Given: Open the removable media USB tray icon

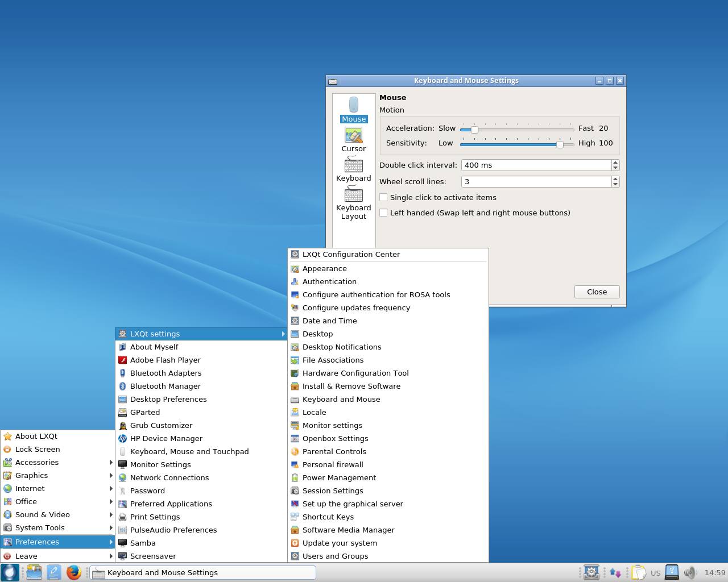Looking at the screenshot, I should [672, 572].
